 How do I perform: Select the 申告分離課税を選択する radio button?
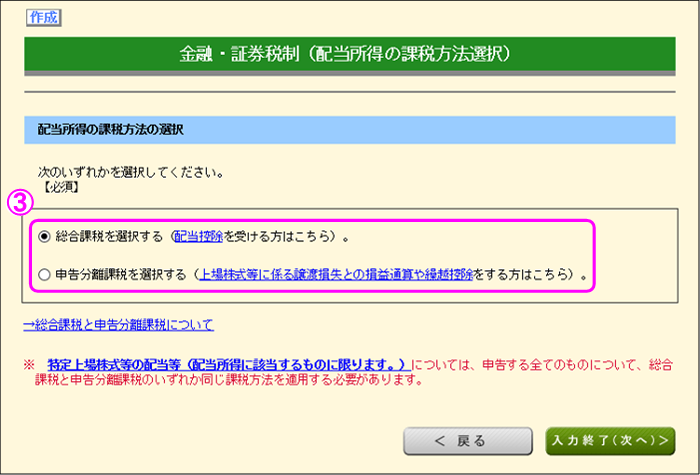(44, 275)
